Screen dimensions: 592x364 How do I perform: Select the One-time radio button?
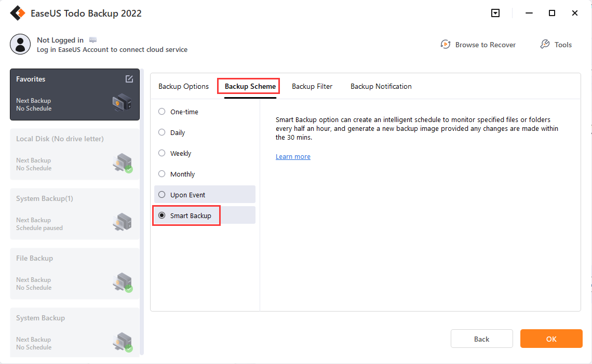[162, 112]
